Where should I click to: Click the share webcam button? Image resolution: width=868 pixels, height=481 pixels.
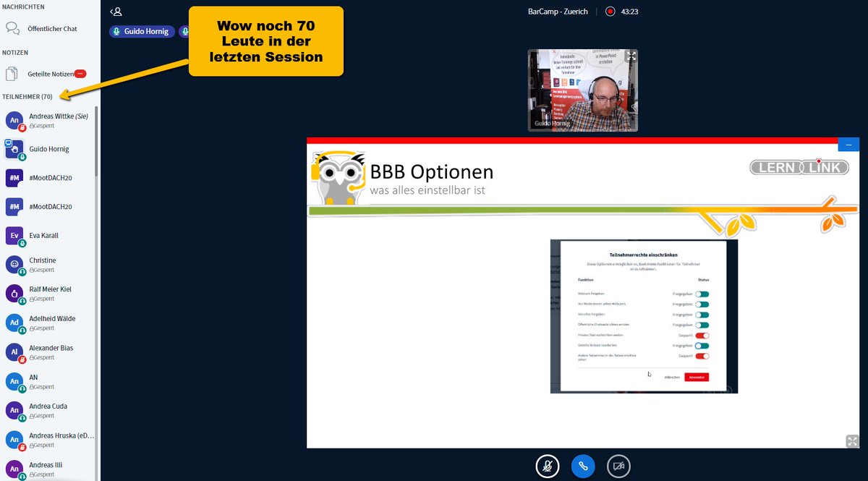click(618, 466)
